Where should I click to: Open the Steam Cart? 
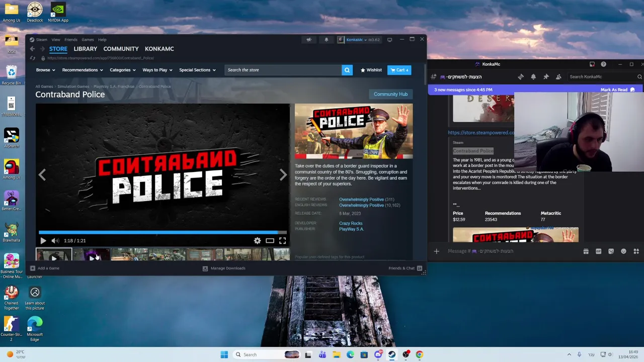[x=399, y=70]
